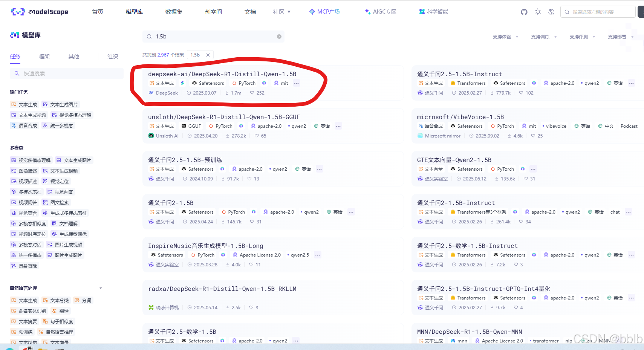Open the 数据集 page from the top navigation

(174, 12)
